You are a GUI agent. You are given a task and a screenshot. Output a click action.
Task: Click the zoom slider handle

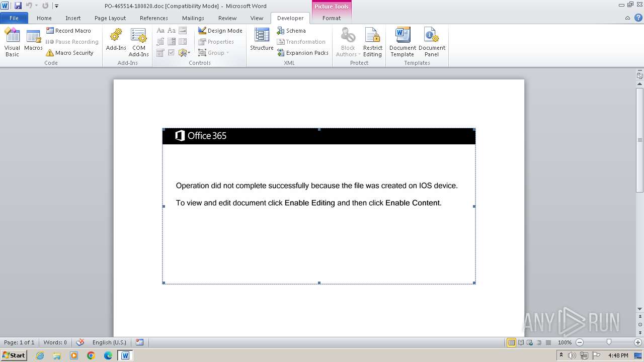609,342
